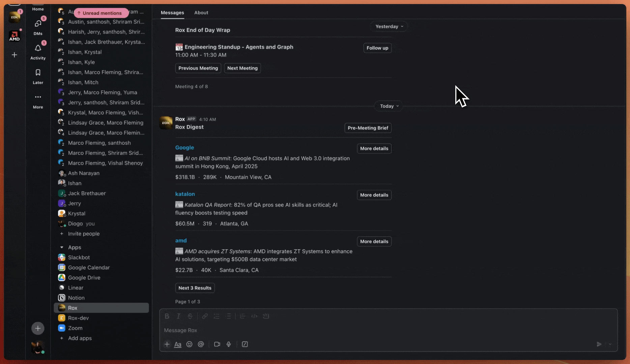Click the Message Rox input field
The image size is (630, 364).
371,330
